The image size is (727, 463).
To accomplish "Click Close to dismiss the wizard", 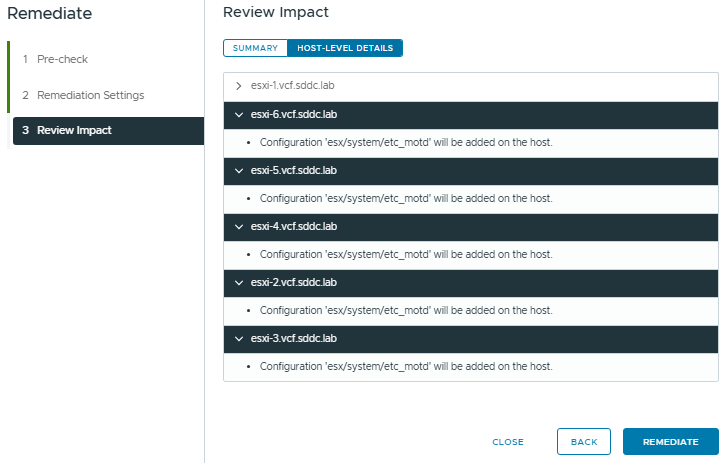I will tap(508, 441).
